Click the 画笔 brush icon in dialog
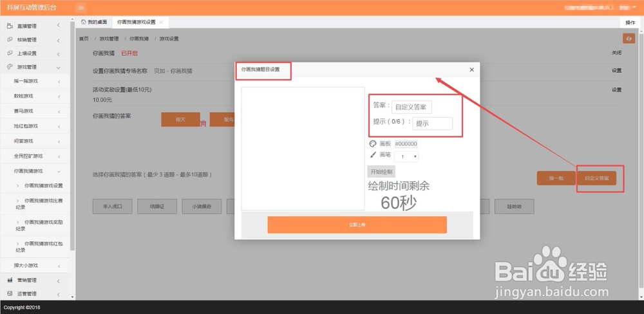 (372, 155)
